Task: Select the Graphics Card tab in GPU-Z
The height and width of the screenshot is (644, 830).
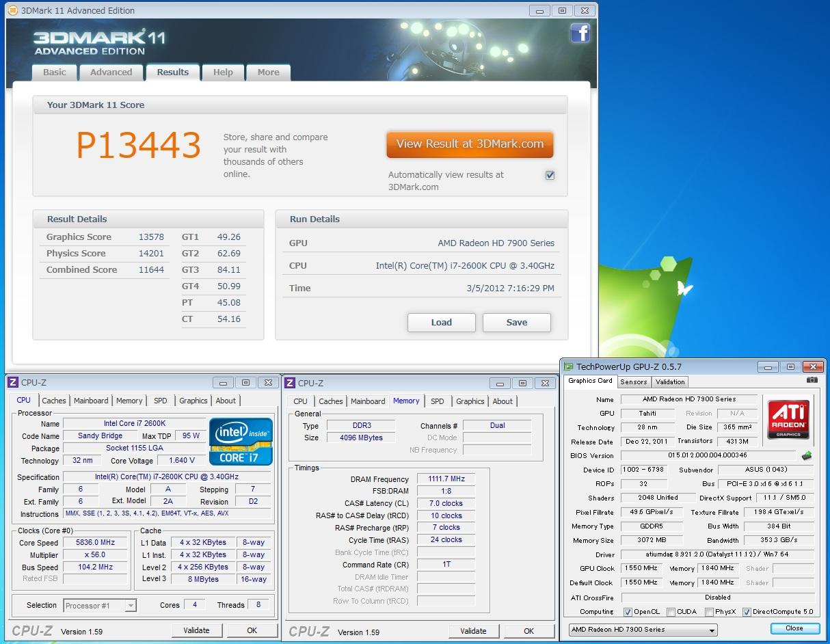Action: coord(590,381)
